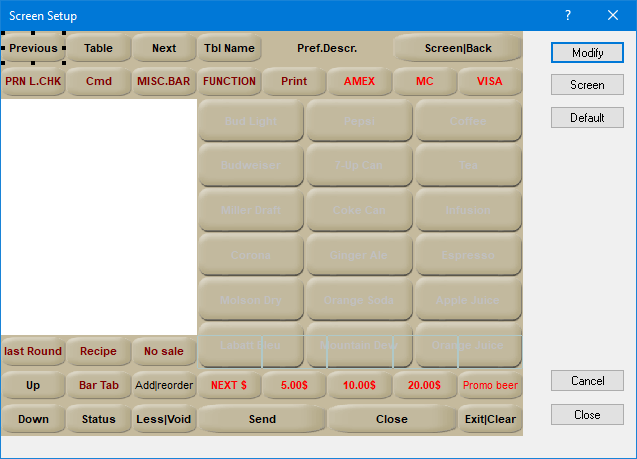Select the Bar Tab key
637x459 pixels.
point(98,385)
